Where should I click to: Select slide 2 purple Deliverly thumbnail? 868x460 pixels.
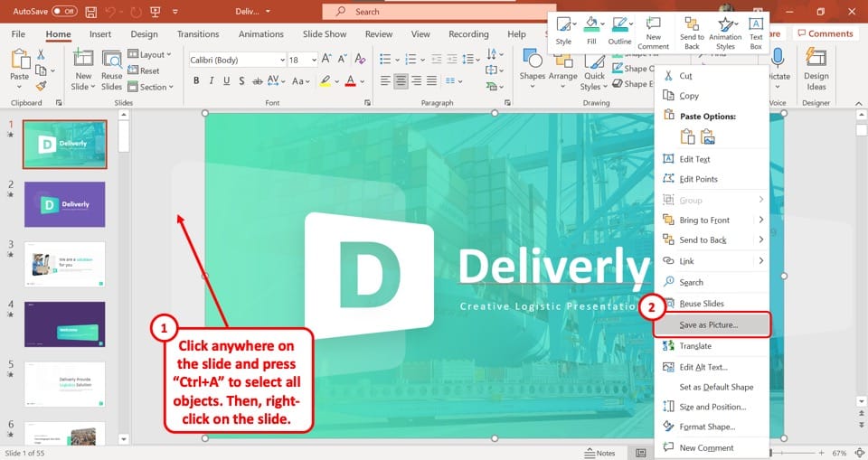[64, 204]
